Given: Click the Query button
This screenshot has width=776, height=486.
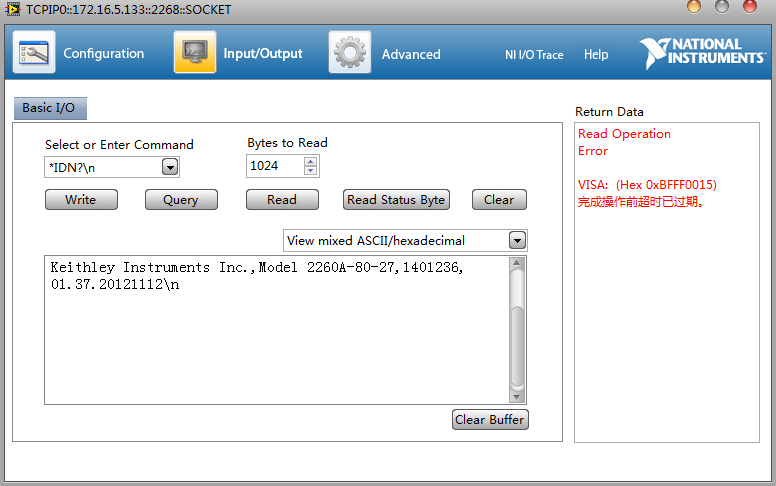Looking at the screenshot, I should [x=181, y=199].
